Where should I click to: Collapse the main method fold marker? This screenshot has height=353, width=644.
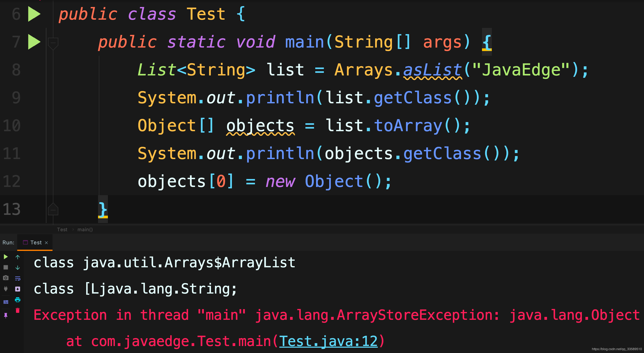pos(53,43)
